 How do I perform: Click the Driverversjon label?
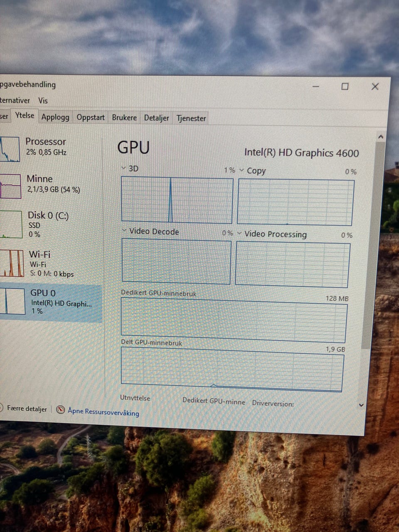(273, 403)
